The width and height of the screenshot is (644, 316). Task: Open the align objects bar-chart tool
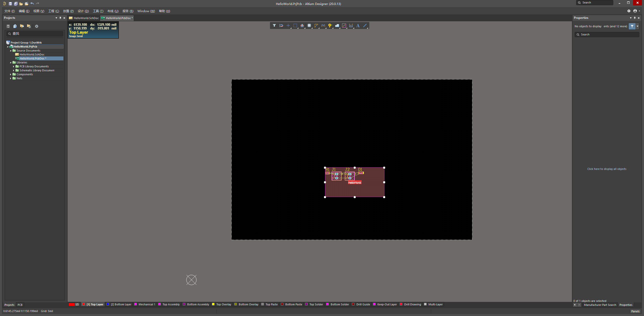302,26
